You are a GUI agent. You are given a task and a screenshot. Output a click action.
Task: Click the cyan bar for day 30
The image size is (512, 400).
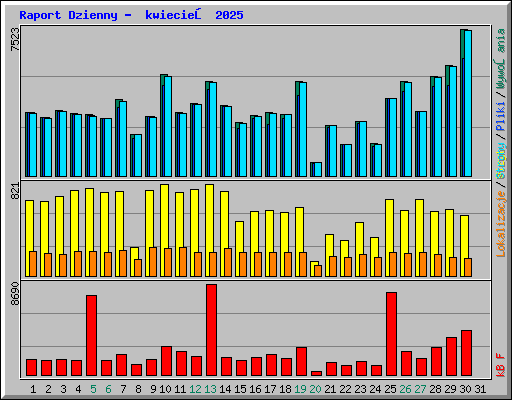(x=468, y=103)
